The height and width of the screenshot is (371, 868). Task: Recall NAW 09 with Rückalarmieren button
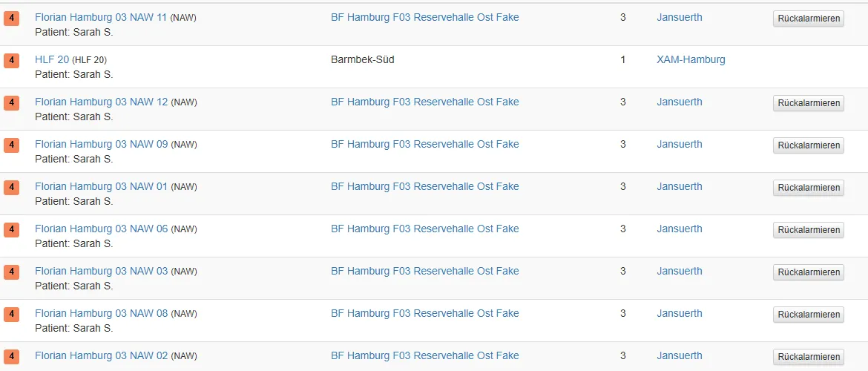pyautogui.click(x=808, y=145)
